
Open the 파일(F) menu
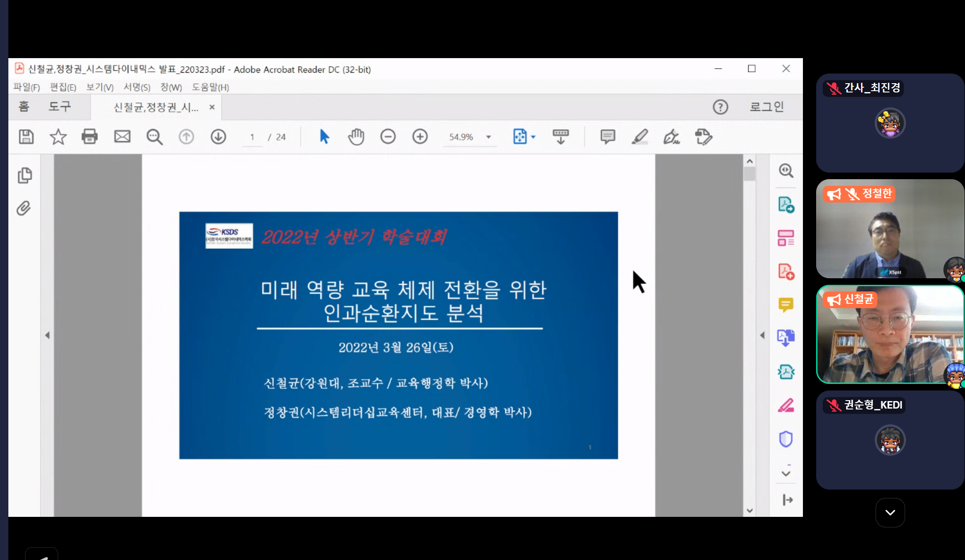click(26, 87)
